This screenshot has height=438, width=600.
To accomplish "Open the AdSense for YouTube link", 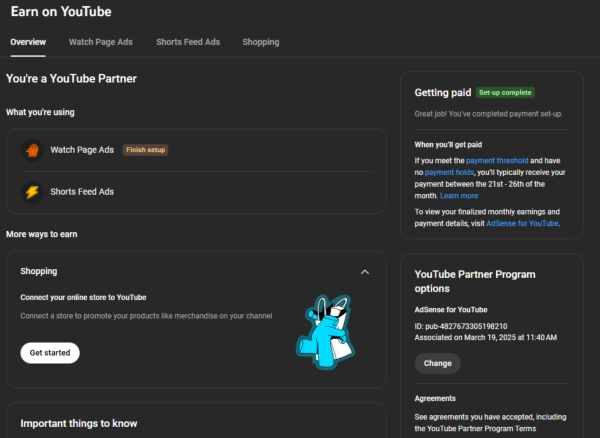I will pyautogui.click(x=522, y=223).
